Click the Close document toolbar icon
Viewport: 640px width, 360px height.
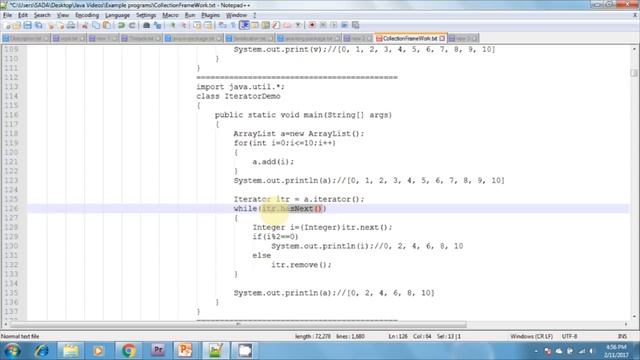[51, 25]
